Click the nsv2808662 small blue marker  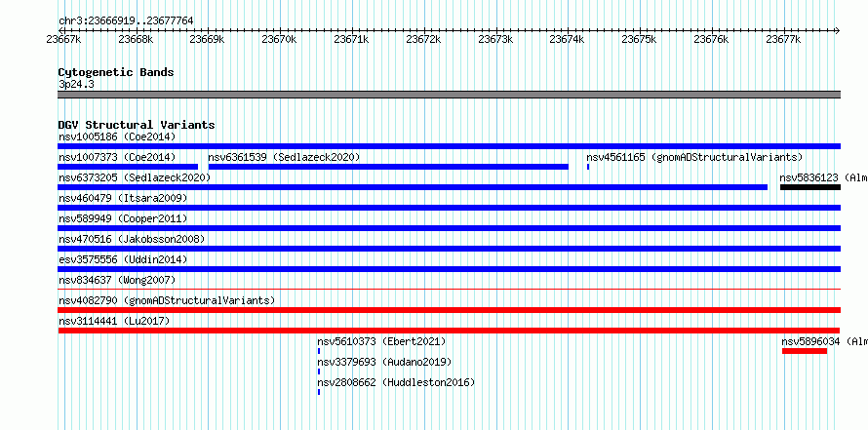[x=319, y=392]
